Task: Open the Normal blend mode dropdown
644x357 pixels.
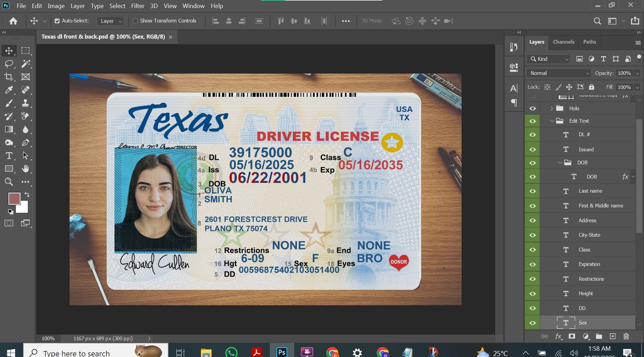Action: pos(558,73)
